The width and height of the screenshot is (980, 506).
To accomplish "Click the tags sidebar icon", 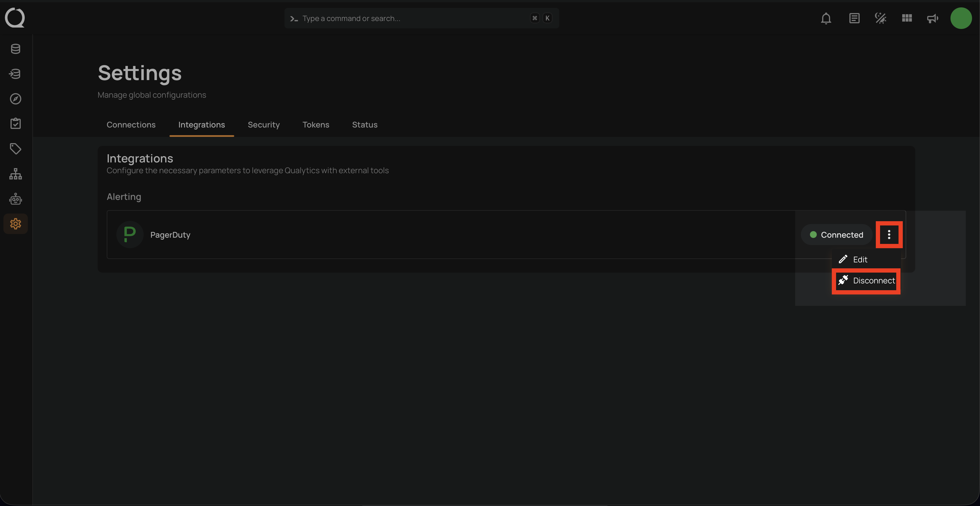I will pyautogui.click(x=15, y=149).
